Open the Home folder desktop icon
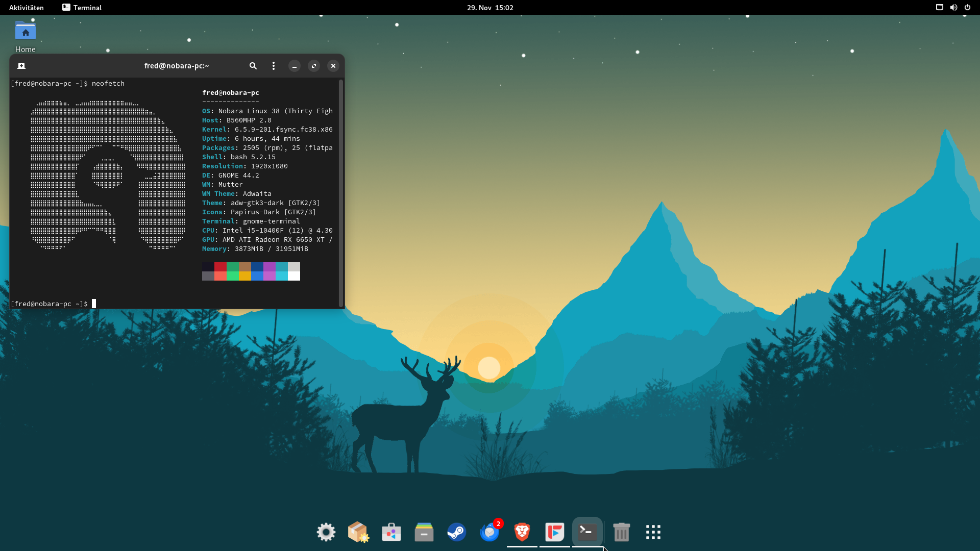The height and width of the screenshot is (551, 980). [x=25, y=32]
